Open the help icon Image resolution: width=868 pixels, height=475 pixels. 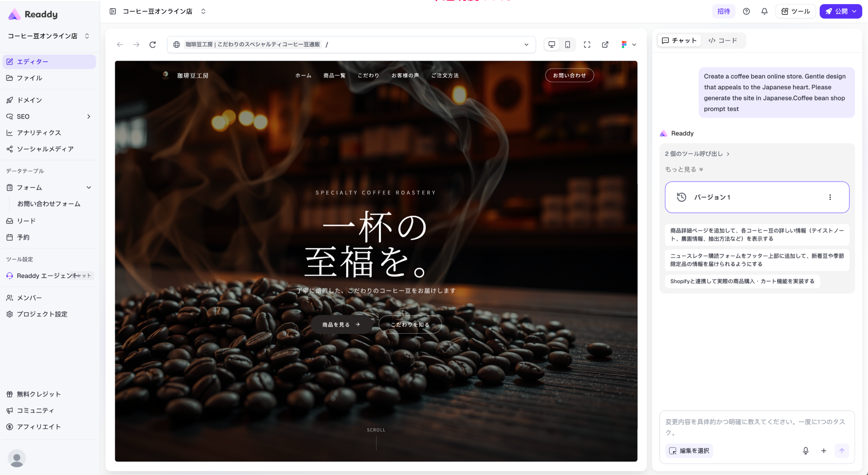[x=746, y=11]
